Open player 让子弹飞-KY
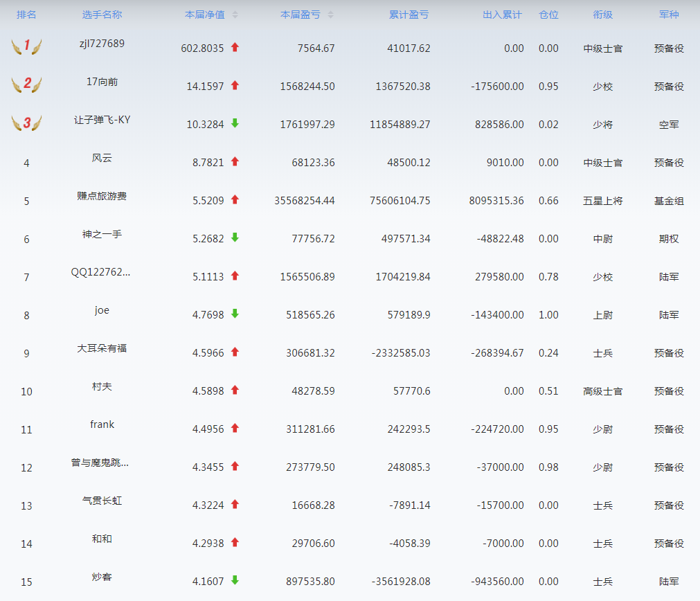Viewport: 700px width, 601px height. click(102, 120)
